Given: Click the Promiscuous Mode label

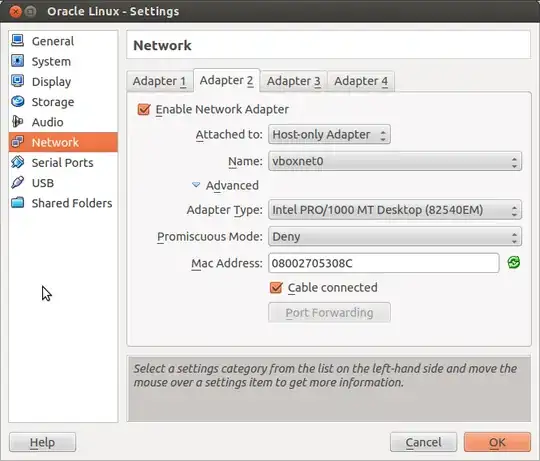Looking at the screenshot, I should [210, 237].
